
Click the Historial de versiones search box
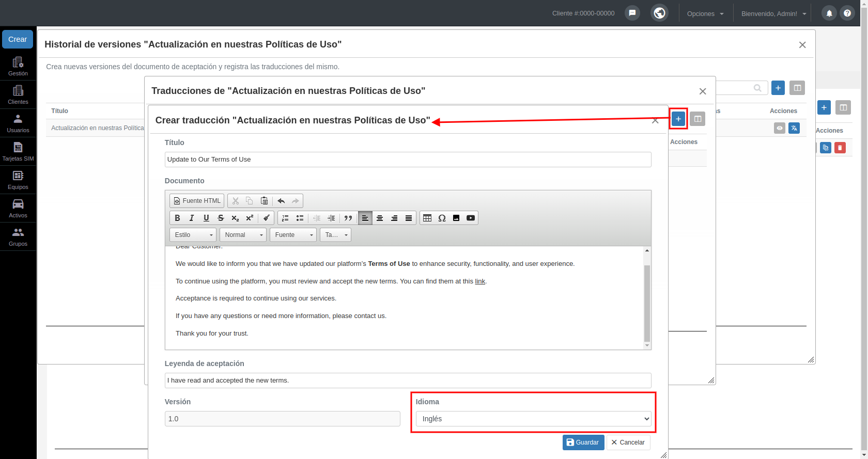point(741,88)
